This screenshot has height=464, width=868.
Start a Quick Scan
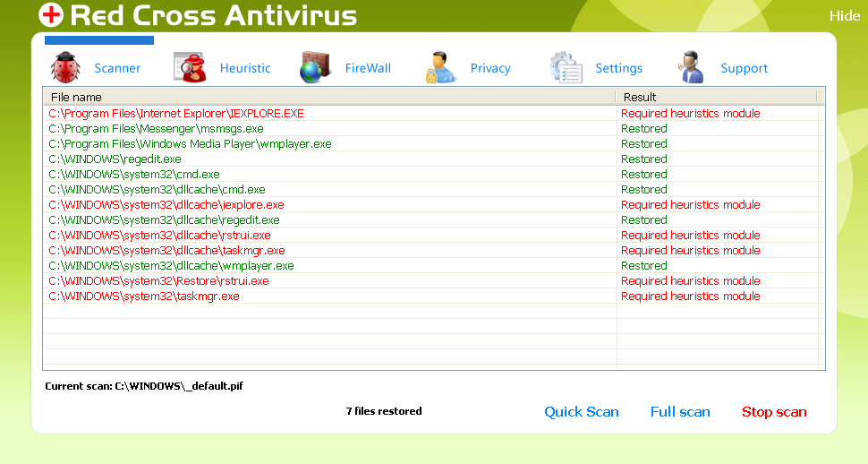tap(582, 412)
